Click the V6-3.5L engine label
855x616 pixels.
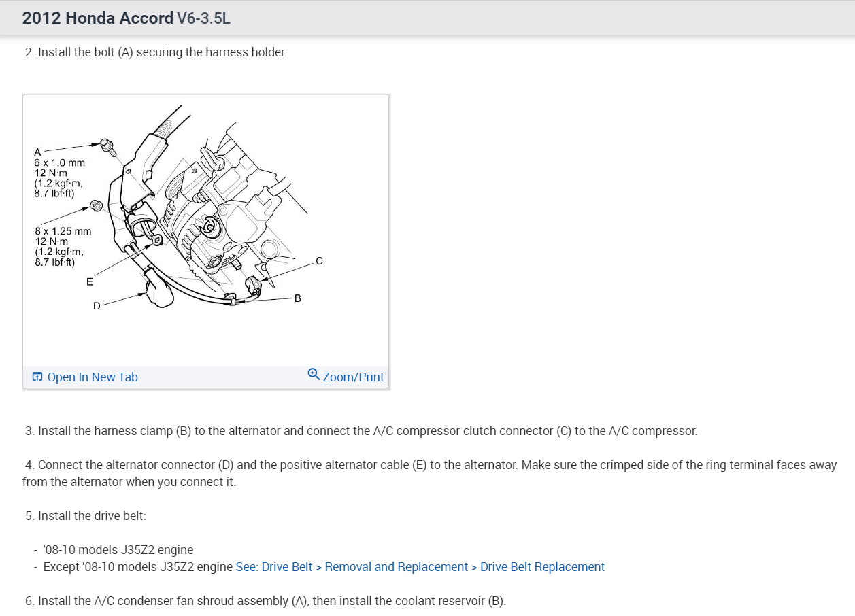(203, 18)
